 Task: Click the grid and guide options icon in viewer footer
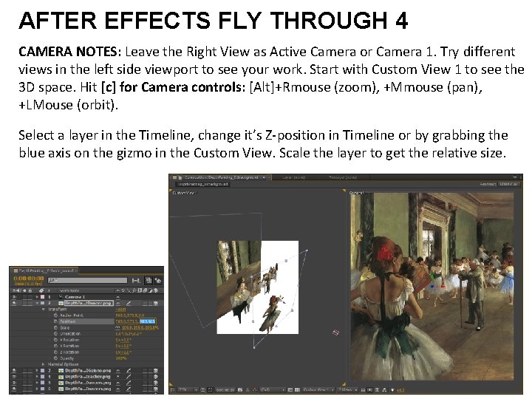coord(203,390)
